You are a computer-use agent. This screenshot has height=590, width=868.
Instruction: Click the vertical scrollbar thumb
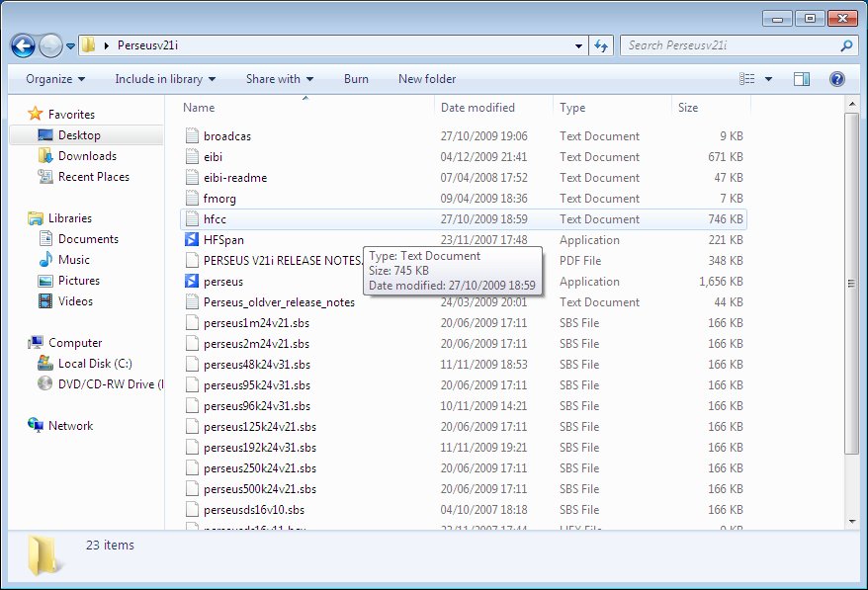(x=851, y=284)
